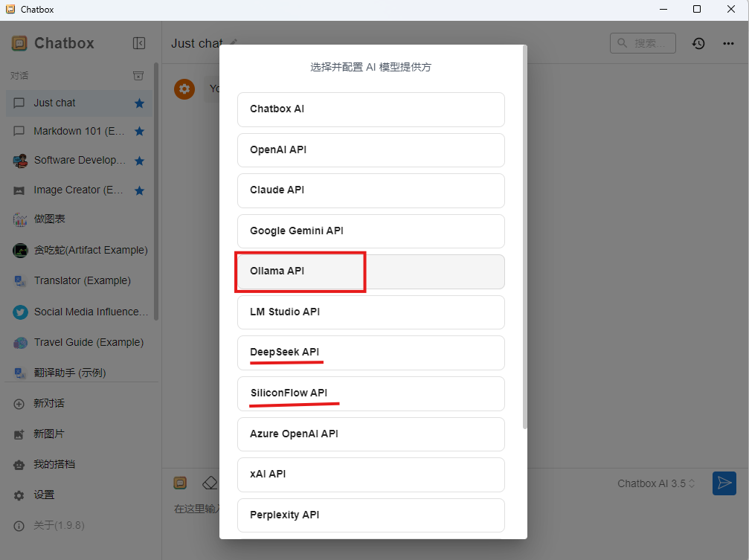The image size is (749, 560).
Task: Click the Translator (Example) icon
Action: (x=19, y=281)
